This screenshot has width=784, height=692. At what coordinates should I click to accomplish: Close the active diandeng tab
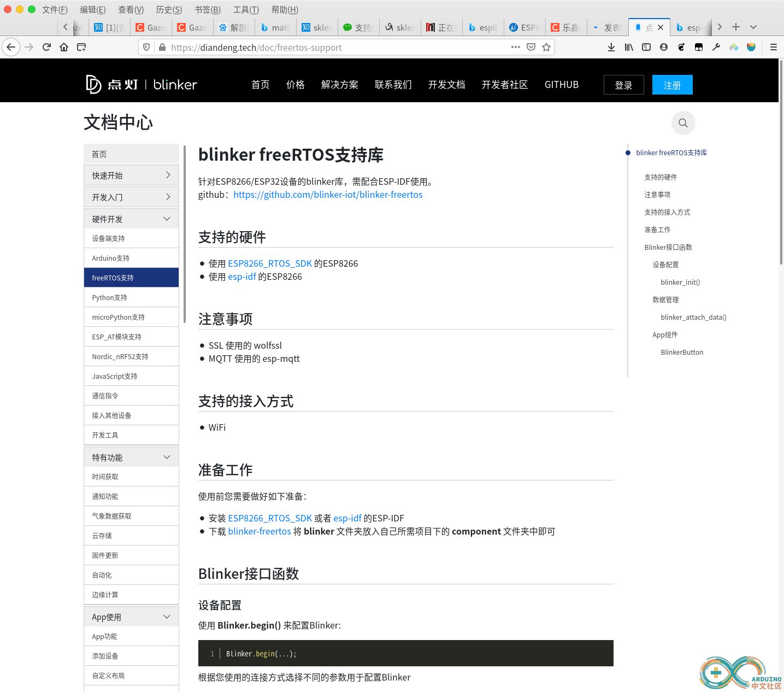click(661, 27)
